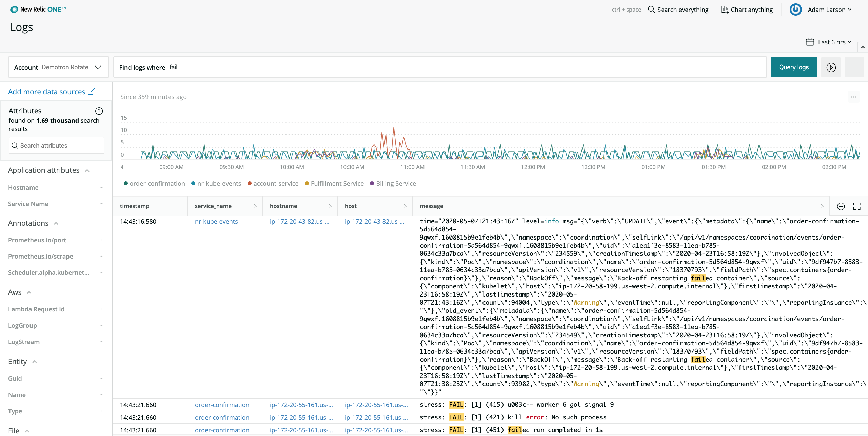
Task: Open nr-kube-events service link
Action: 216,221
